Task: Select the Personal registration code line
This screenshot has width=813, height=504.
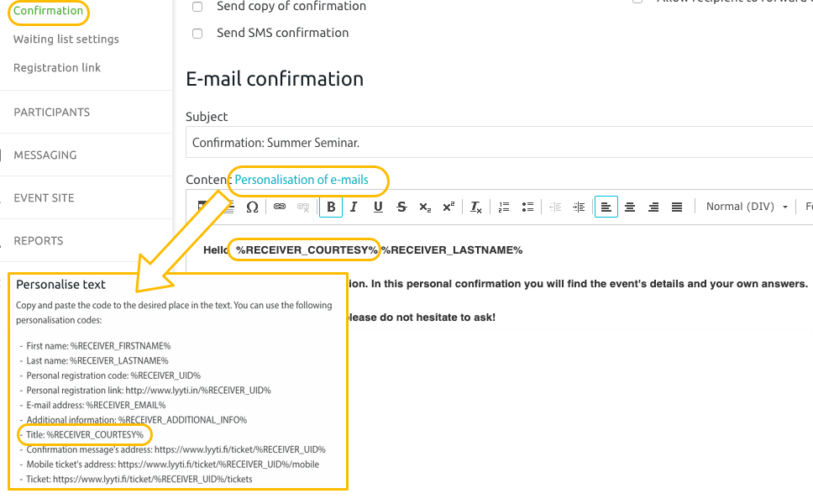Action: tap(113, 375)
